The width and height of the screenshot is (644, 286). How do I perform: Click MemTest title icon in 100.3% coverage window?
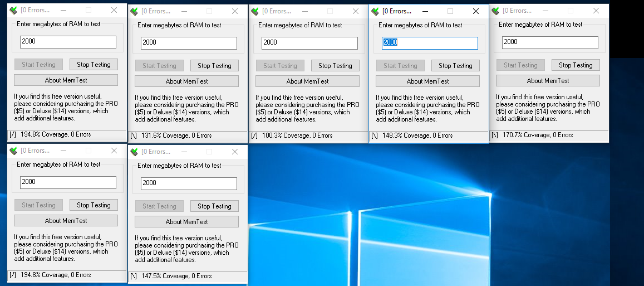pos(254,11)
